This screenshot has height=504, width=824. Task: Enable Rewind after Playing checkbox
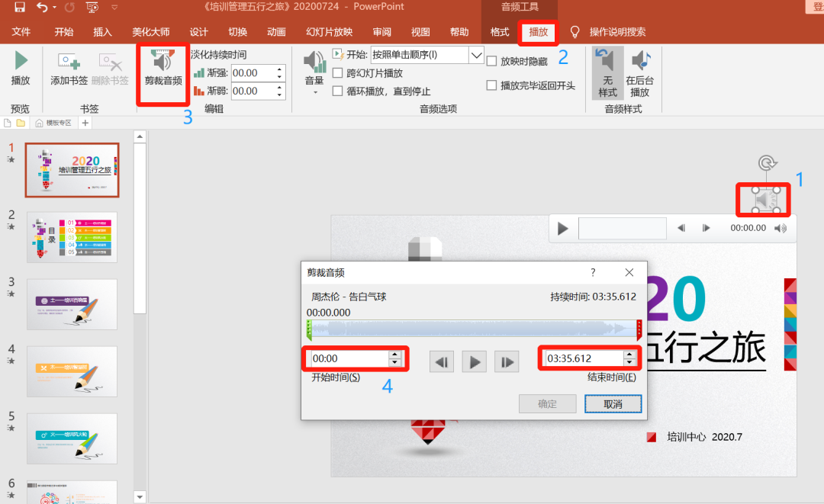point(492,85)
